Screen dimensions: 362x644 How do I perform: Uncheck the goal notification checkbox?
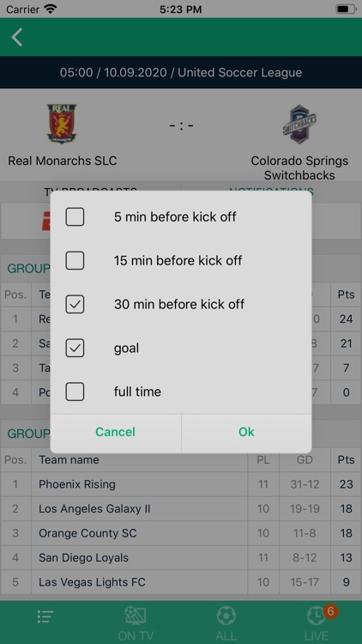coord(75,348)
